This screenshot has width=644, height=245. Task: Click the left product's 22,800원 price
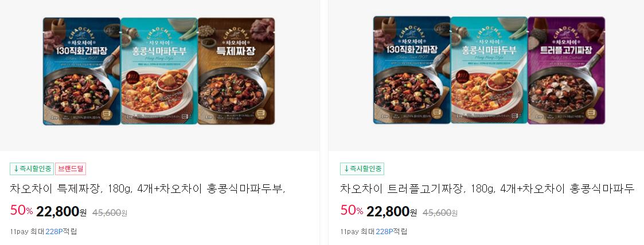(61, 212)
